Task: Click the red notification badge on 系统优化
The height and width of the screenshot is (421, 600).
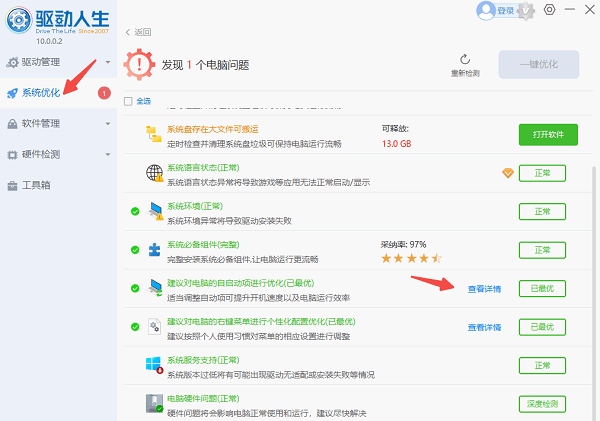Action: click(104, 93)
